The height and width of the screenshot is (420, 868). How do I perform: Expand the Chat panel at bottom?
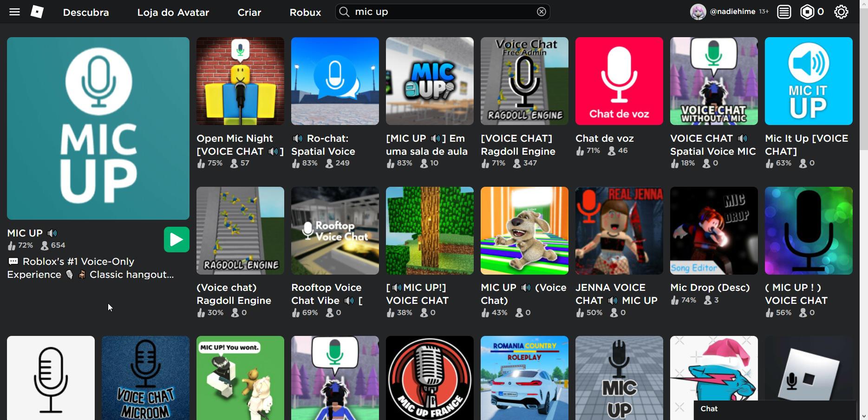[774, 409]
